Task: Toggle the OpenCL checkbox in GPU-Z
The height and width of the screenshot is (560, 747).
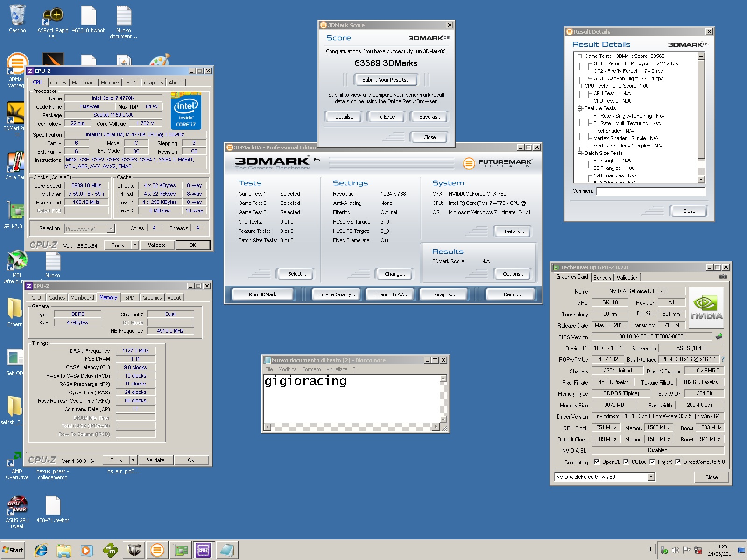Action: 596,462
